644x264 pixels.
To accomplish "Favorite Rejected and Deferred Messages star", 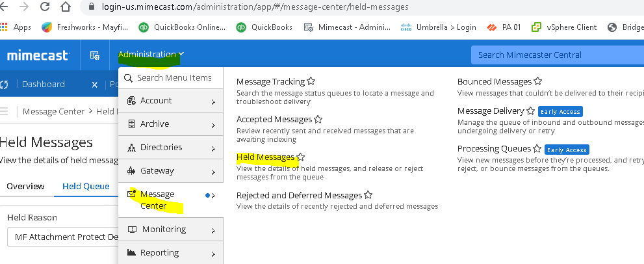I will (x=368, y=195).
